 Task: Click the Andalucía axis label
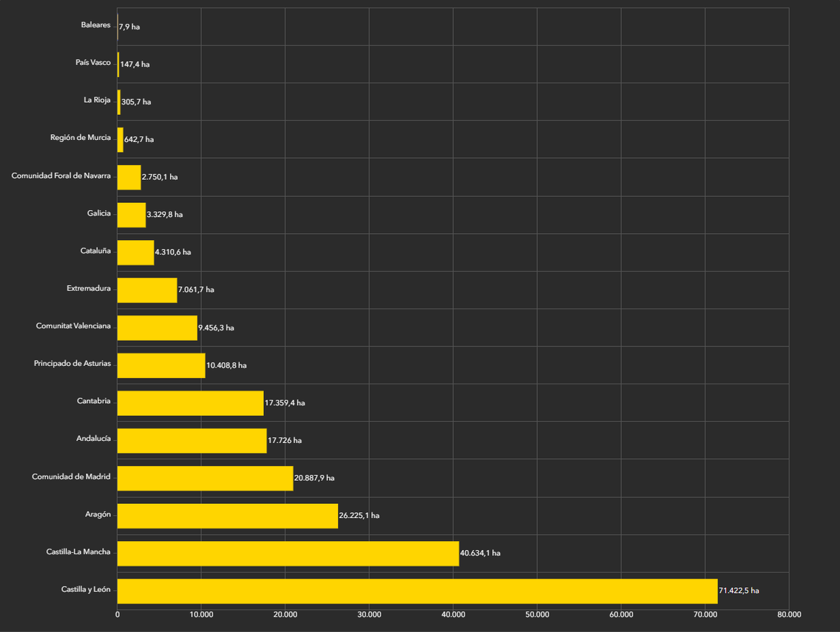(x=94, y=439)
